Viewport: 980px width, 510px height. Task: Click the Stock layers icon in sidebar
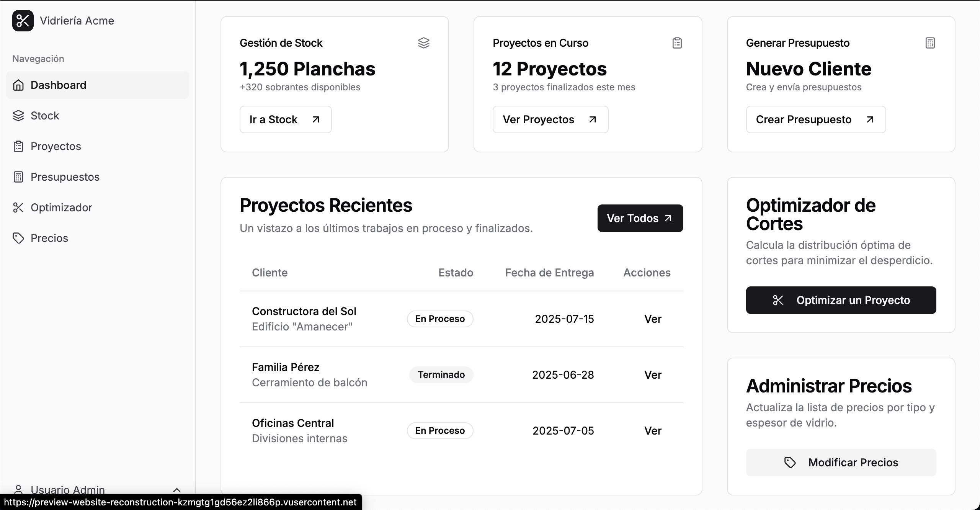(x=19, y=116)
